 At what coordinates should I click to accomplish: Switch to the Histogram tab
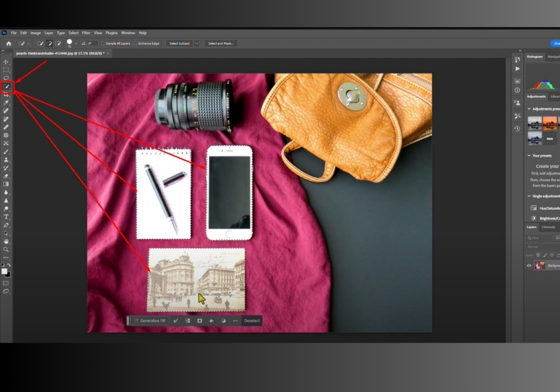point(535,57)
